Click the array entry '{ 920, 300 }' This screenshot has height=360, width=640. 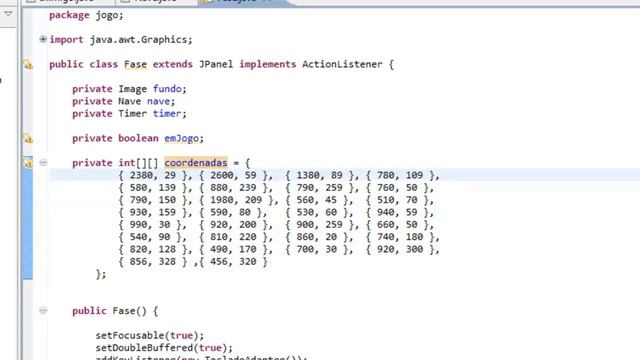tap(400, 249)
